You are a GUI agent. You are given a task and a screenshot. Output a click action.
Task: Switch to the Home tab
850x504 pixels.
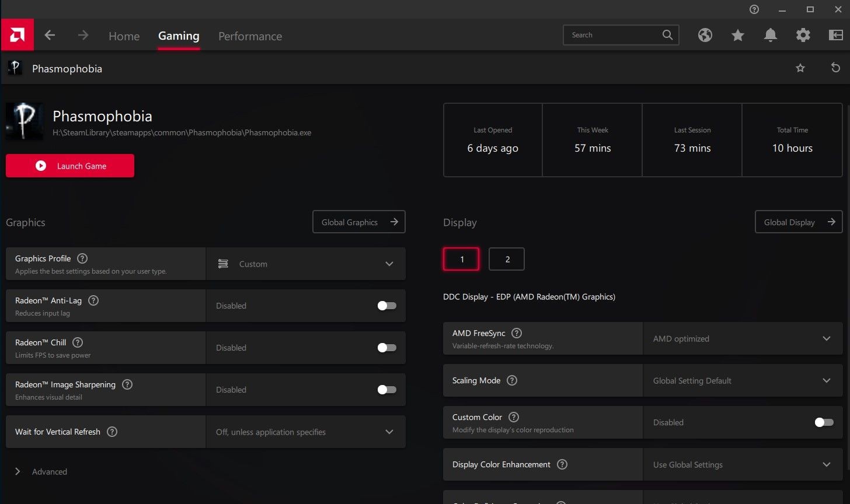pos(124,36)
